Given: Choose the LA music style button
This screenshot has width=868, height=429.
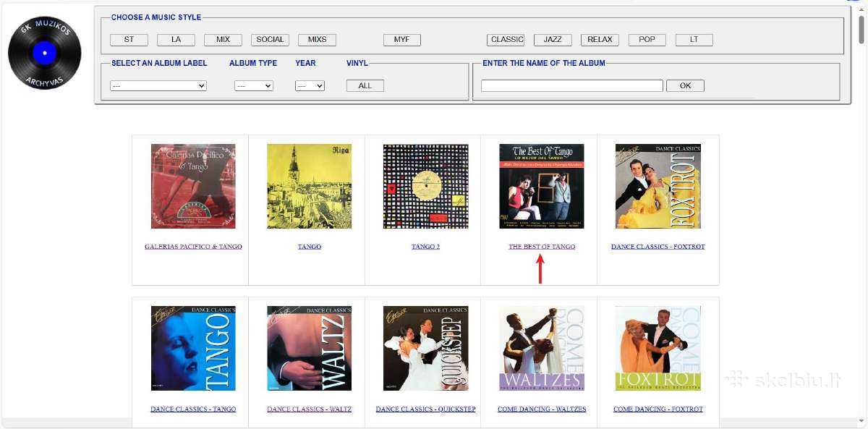Looking at the screenshot, I should tap(176, 40).
